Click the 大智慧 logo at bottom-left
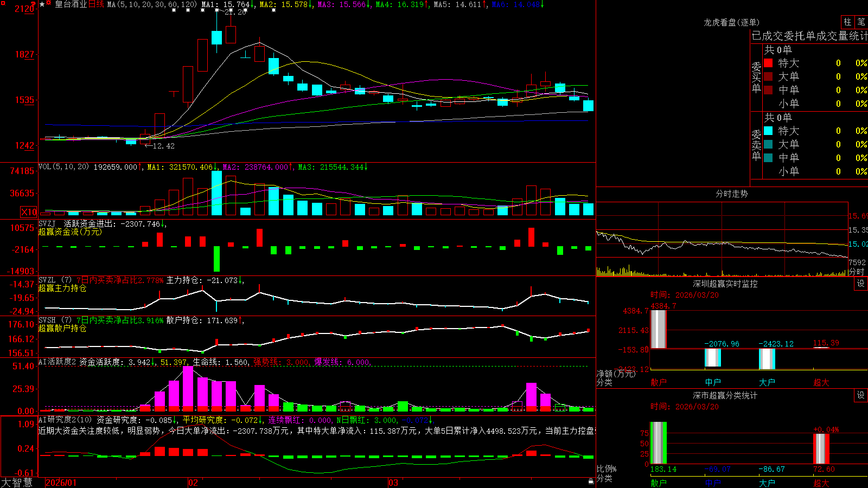Viewport: 868px width, 488px height. pyautogui.click(x=17, y=483)
